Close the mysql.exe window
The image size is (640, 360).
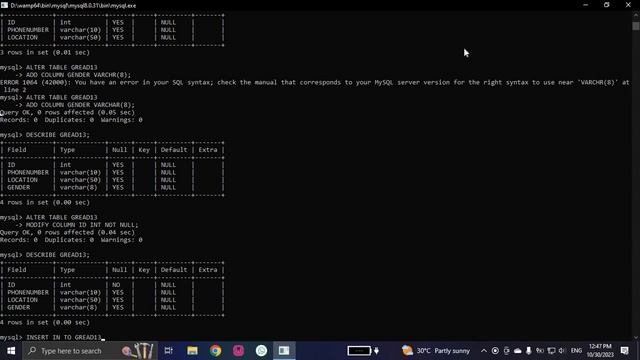pyautogui.click(x=628, y=5)
